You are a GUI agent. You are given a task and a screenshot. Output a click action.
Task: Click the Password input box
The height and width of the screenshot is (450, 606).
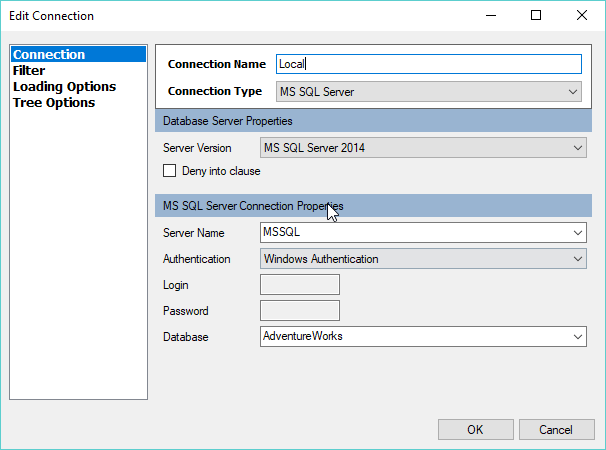click(300, 310)
